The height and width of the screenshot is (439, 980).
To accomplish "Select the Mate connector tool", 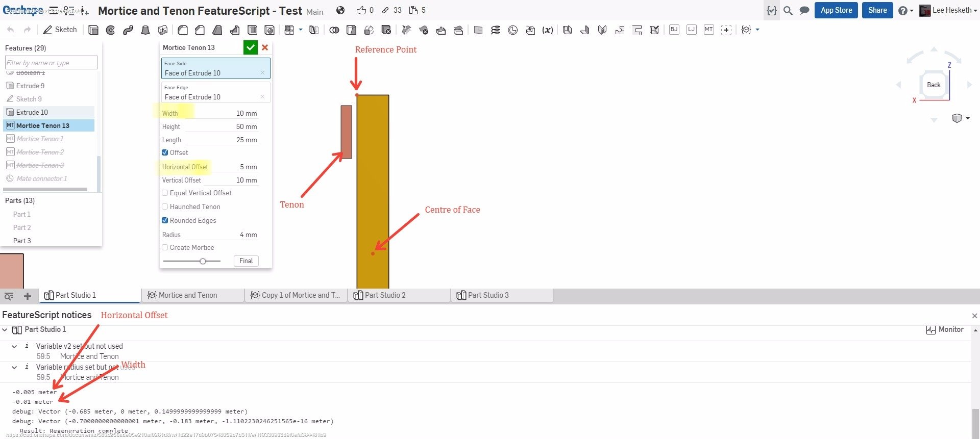I will coord(513,30).
